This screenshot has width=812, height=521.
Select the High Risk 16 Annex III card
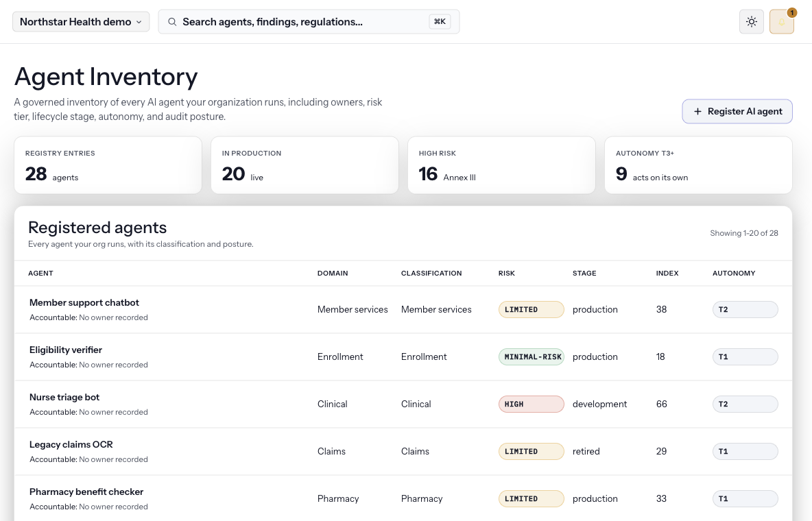pyautogui.click(x=501, y=165)
